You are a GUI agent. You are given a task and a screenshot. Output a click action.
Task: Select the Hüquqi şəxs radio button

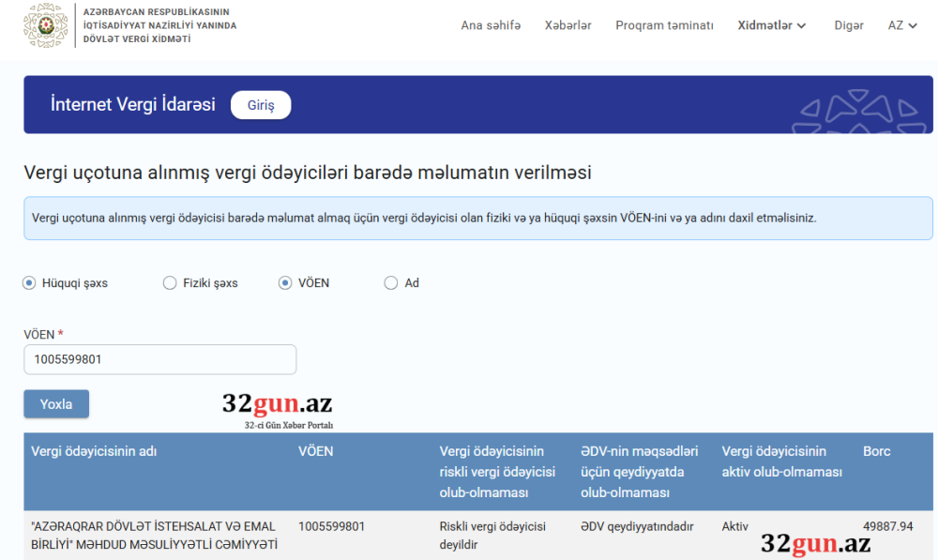click(x=28, y=282)
